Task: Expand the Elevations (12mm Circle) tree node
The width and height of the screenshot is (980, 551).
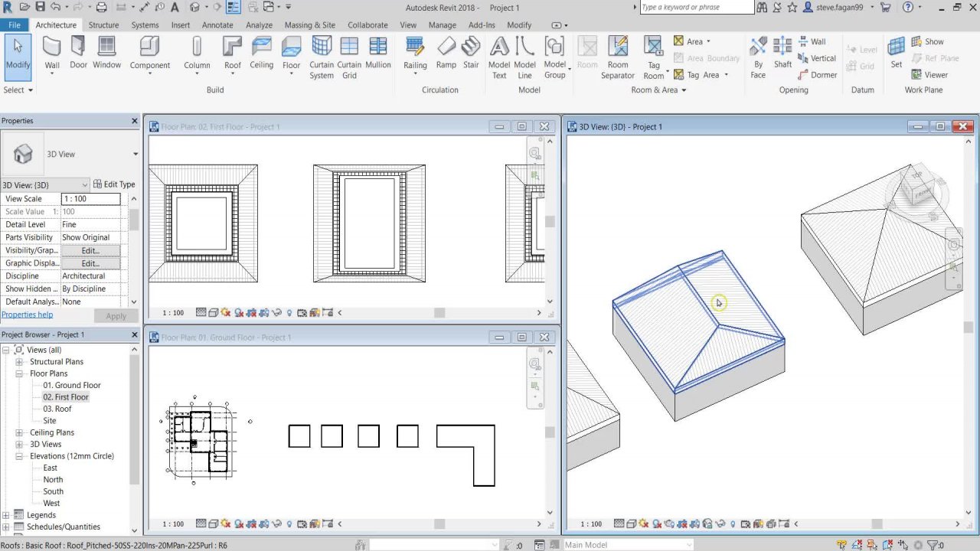Action: (18, 456)
